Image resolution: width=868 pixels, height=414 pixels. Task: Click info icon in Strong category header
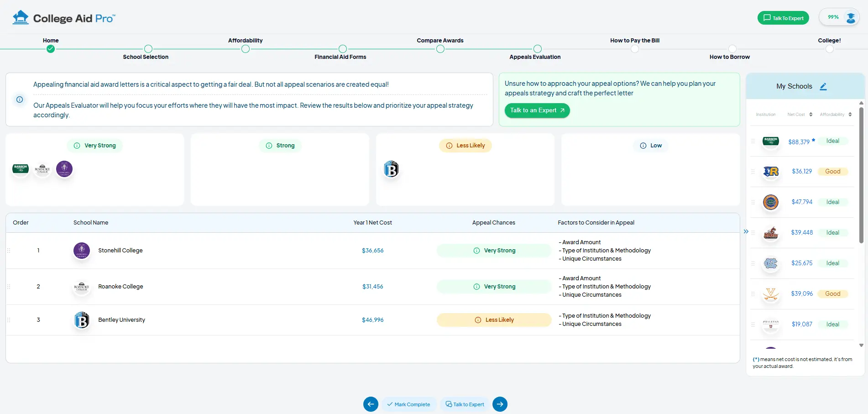pos(269,146)
